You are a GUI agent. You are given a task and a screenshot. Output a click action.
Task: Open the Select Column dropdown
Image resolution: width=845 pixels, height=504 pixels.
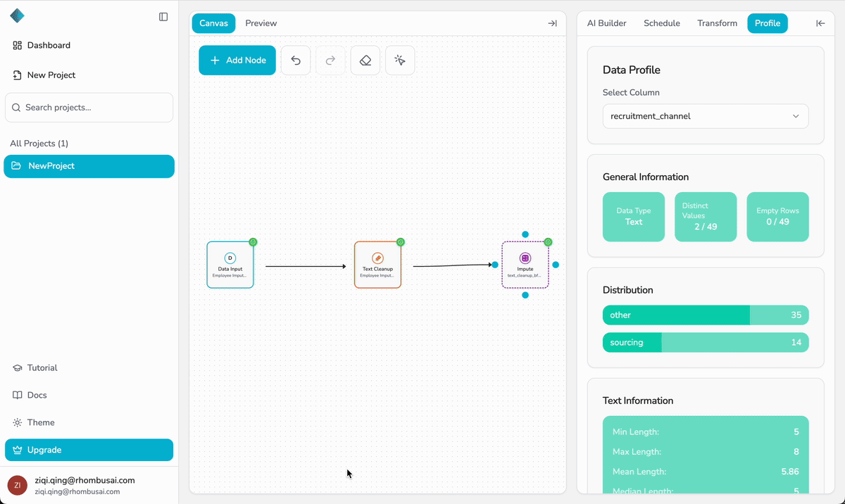pyautogui.click(x=705, y=116)
